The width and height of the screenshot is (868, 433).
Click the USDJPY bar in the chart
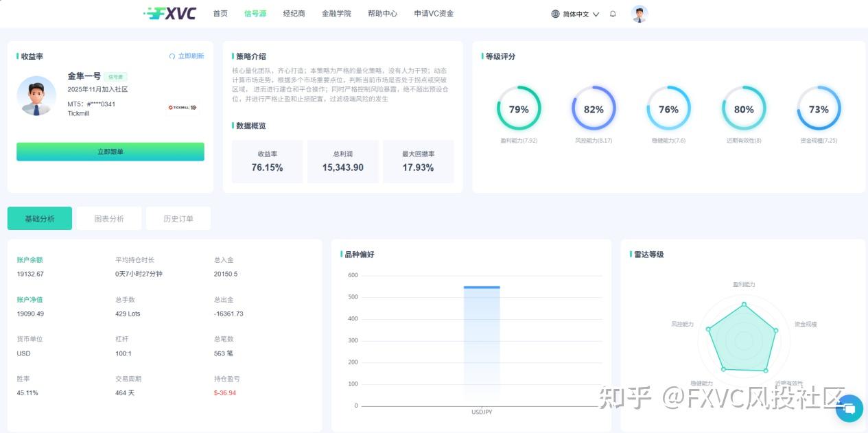pyautogui.click(x=482, y=345)
